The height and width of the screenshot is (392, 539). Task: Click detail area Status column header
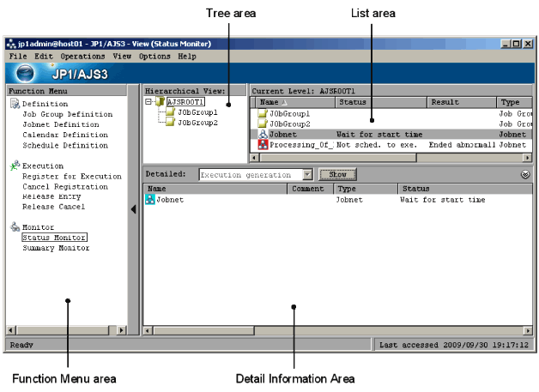click(465, 189)
